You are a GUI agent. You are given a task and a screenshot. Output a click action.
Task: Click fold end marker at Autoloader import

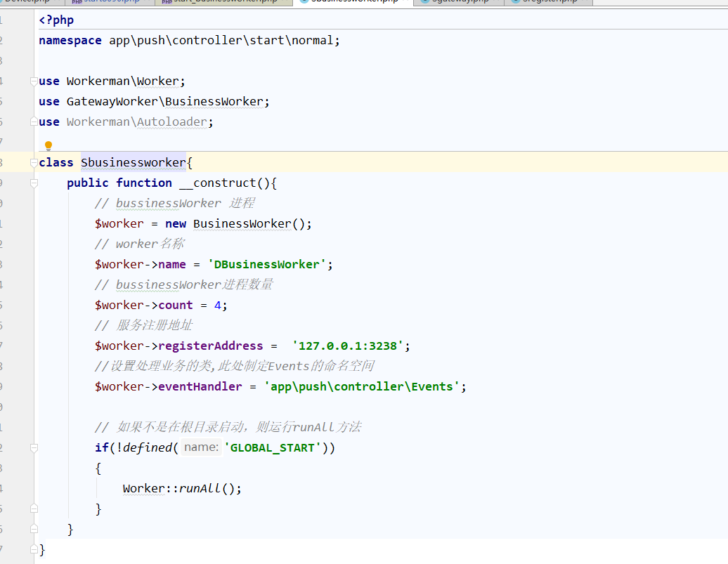pos(34,122)
